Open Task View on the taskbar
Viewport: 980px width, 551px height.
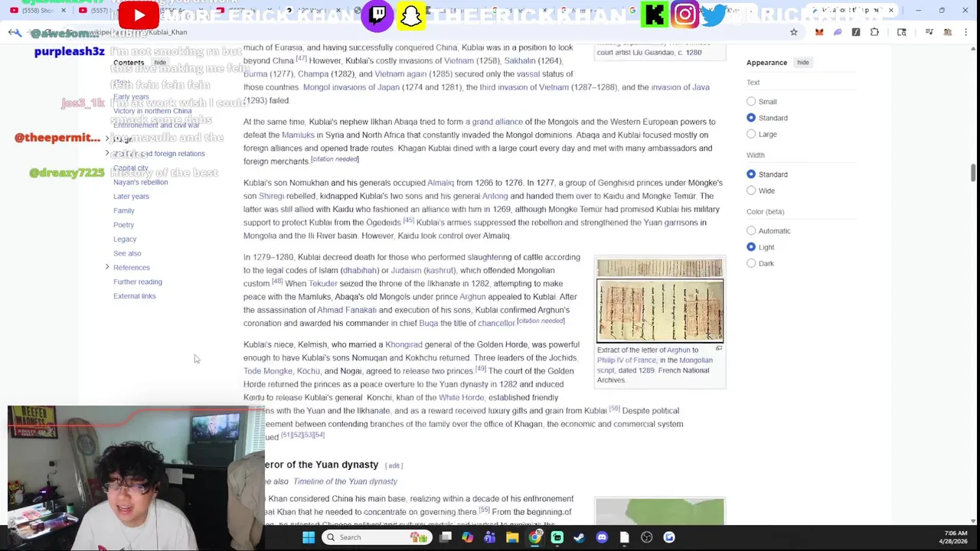point(446,537)
